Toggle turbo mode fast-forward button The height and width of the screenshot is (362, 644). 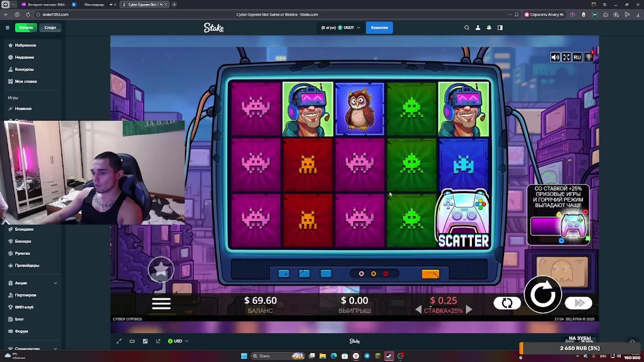pos(579,303)
